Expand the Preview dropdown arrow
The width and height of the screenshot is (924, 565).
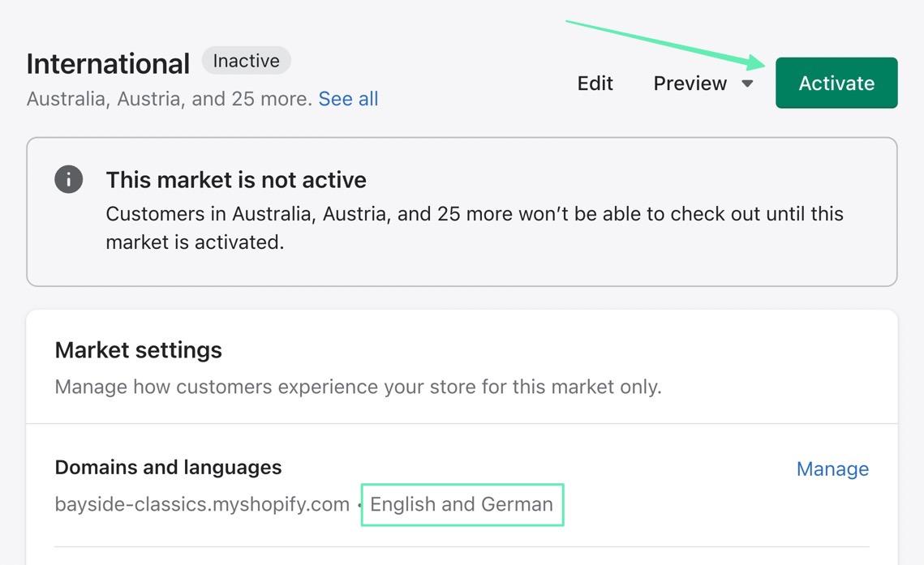(x=747, y=83)
